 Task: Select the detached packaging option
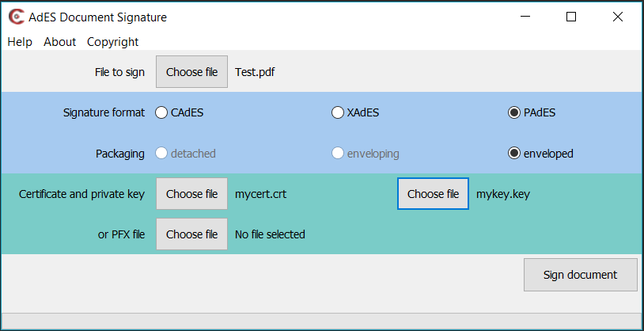coord(161,154)
